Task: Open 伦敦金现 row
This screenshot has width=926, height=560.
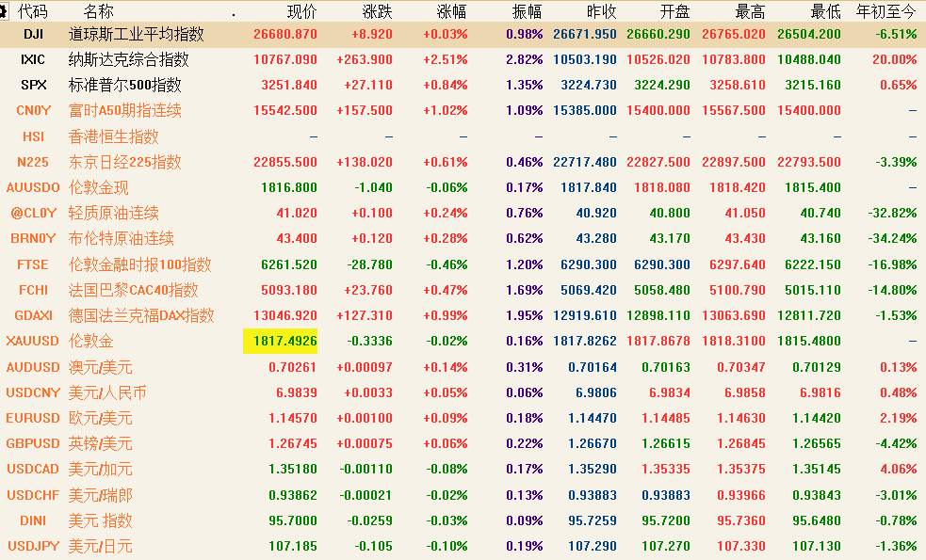Action: (99, 187)
